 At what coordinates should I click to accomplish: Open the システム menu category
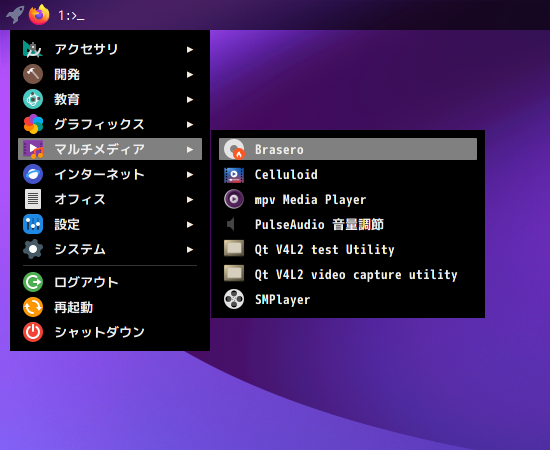[110, 249]
